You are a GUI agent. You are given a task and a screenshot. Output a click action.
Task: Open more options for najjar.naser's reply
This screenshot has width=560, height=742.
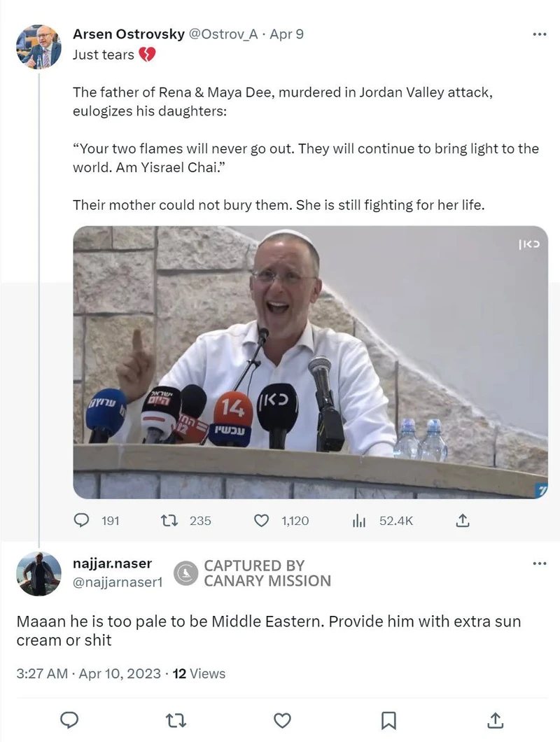tap(539, 563)
